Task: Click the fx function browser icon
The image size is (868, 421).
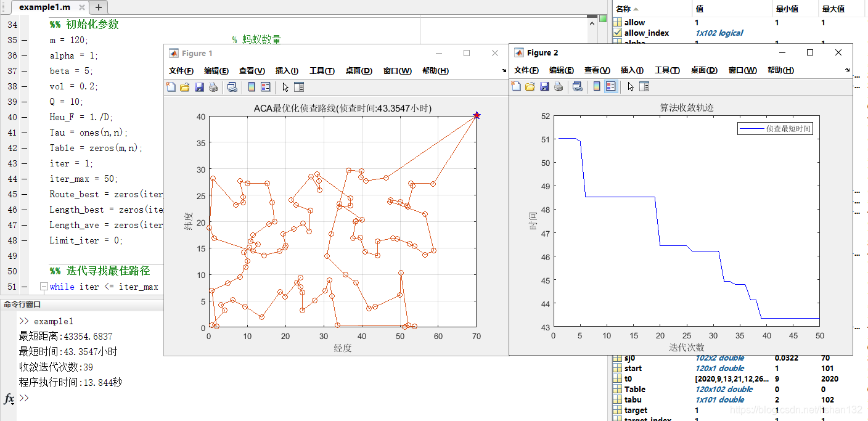Action: [9, 399]
